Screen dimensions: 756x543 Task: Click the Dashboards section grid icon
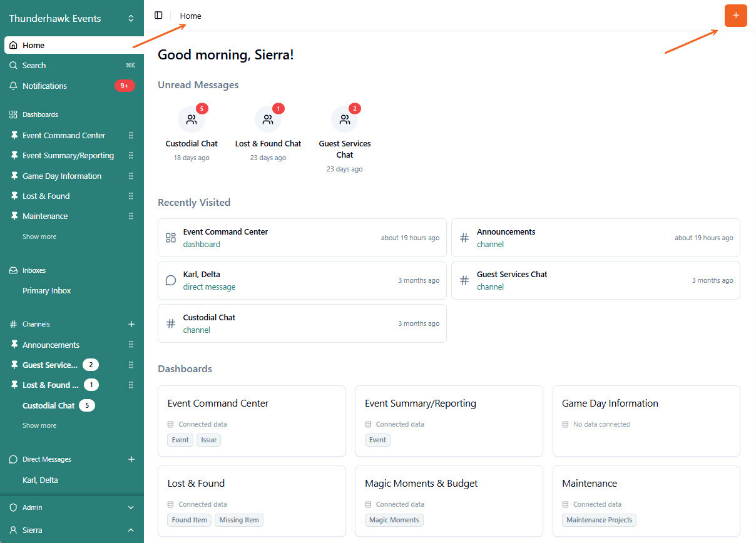click(x=13, y=114)
